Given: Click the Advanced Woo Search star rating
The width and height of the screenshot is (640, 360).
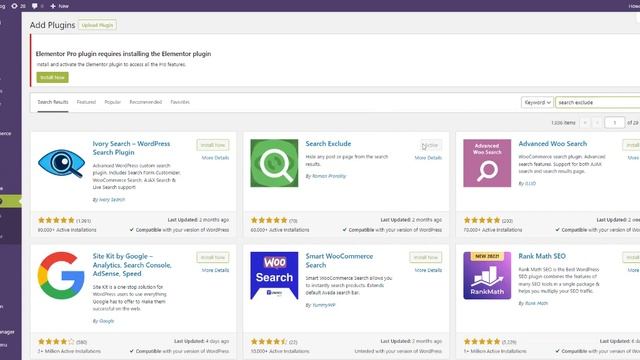Looking at the screenshot, I should pyautogui.click(x=482, y=220).
